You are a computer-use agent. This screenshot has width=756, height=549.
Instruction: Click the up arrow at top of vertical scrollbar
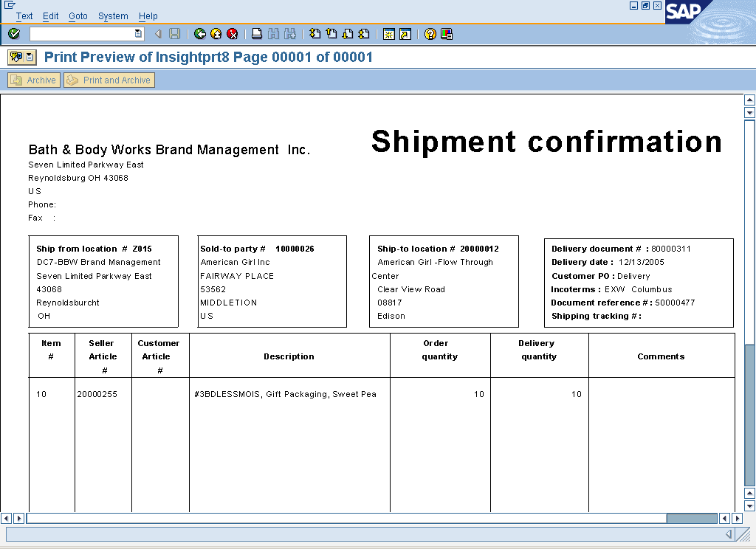pos(749,100)
